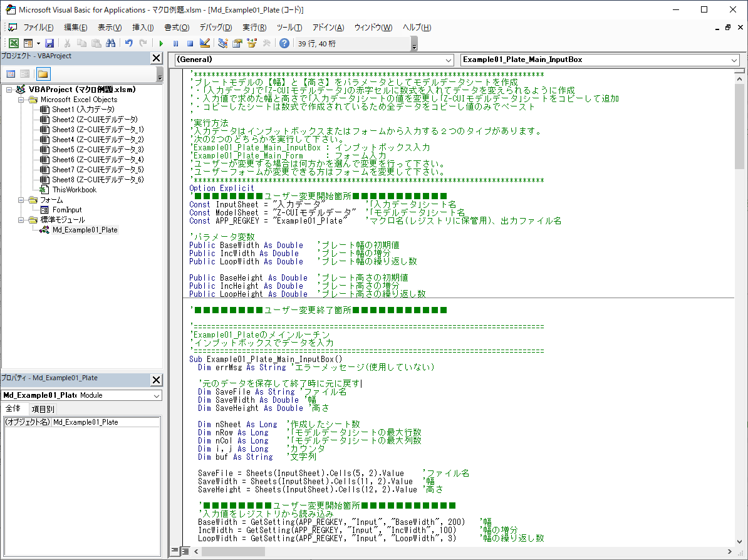Open Find using the binoculars icon

(x=110, y=43)
